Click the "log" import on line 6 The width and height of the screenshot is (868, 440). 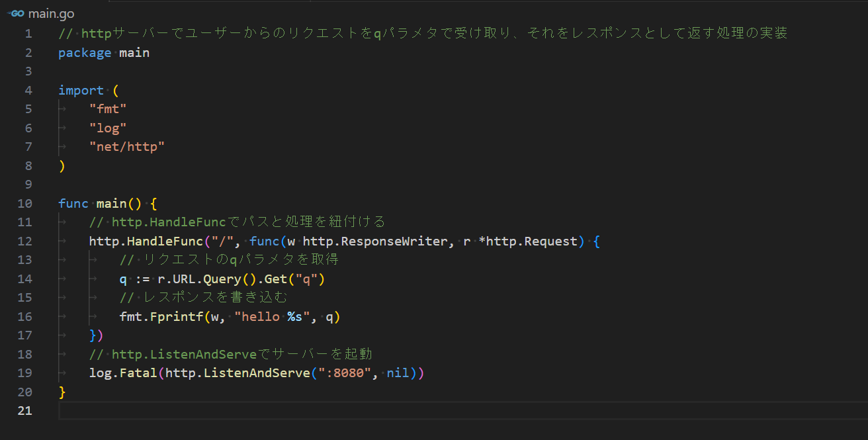click(x=106, y=127)
